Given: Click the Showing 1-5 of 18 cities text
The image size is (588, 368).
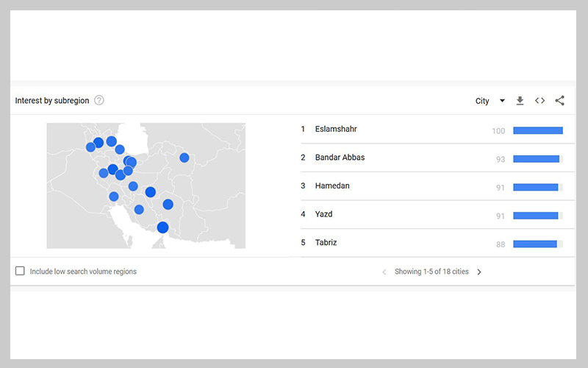Looking at the screenshot, I should pyautogui.click(x=431, y=272).
